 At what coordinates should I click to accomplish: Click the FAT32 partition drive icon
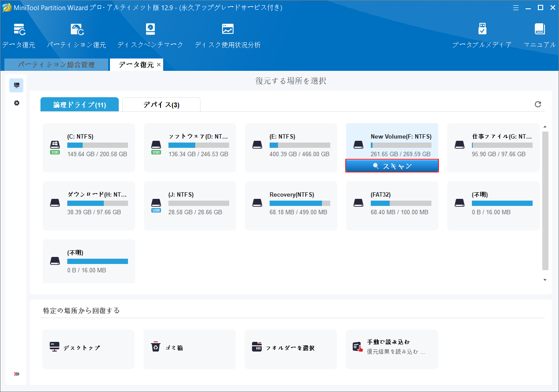click(x=358, y=203)
